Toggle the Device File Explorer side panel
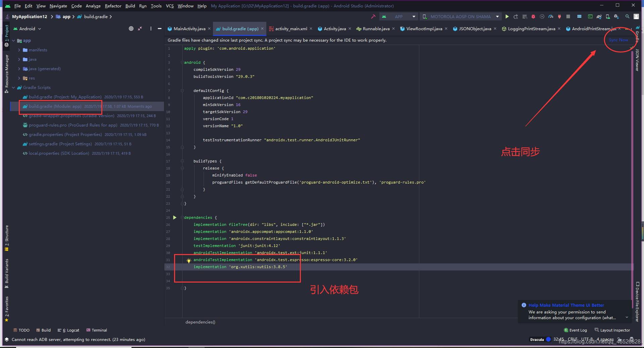The width and height of the screenshot is (644, 348). [637, 302]
